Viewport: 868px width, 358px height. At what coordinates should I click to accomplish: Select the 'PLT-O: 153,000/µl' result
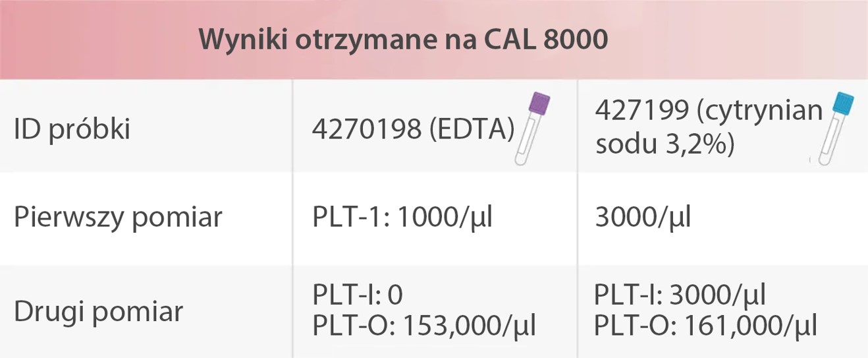(x=424, y=326)
